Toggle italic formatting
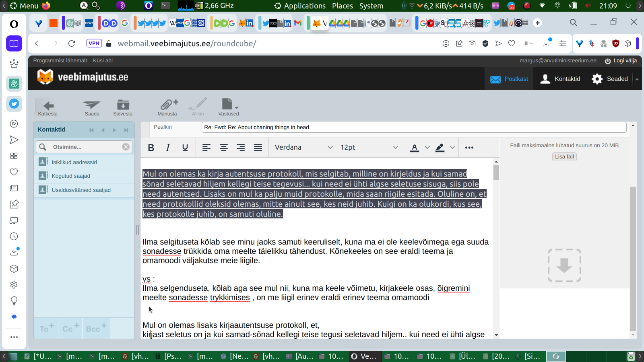 point(168,148)
